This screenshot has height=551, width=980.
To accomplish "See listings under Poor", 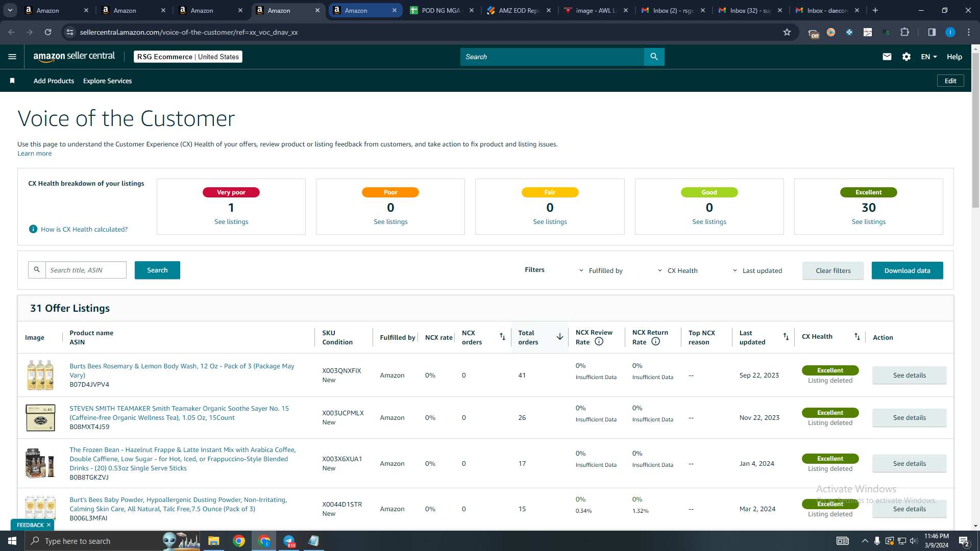I will (390, 221).
